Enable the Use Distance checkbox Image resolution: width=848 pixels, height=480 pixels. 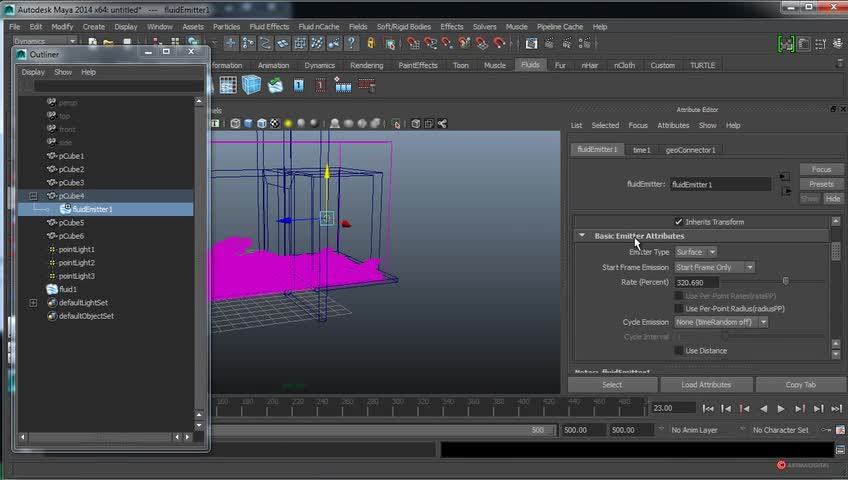point(679,351)
